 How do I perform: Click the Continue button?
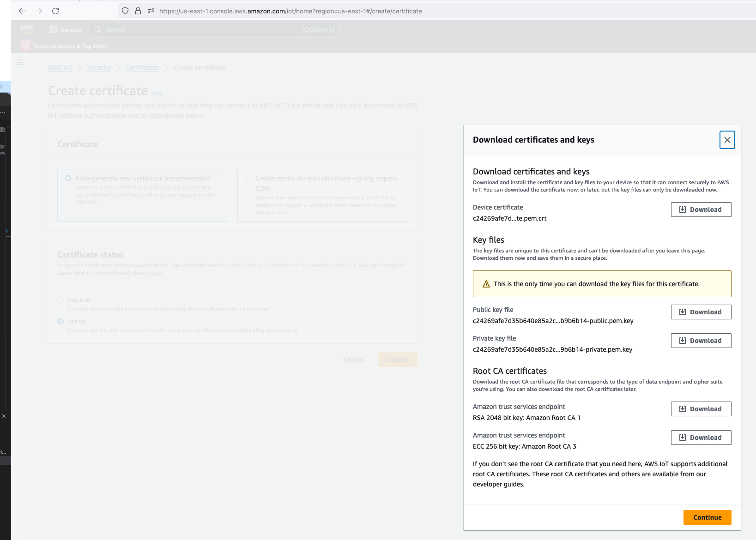(708, 517)
